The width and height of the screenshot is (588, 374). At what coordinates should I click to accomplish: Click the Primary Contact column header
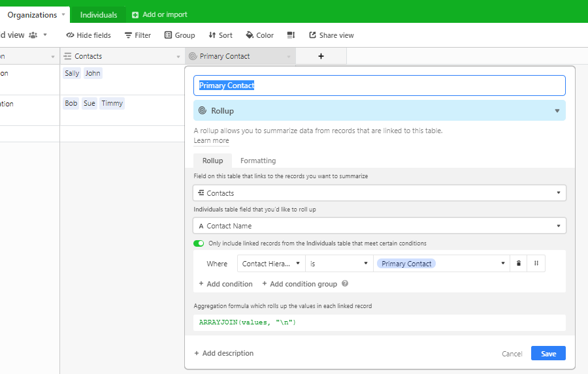pyautogui.click(x=240, y=56)
